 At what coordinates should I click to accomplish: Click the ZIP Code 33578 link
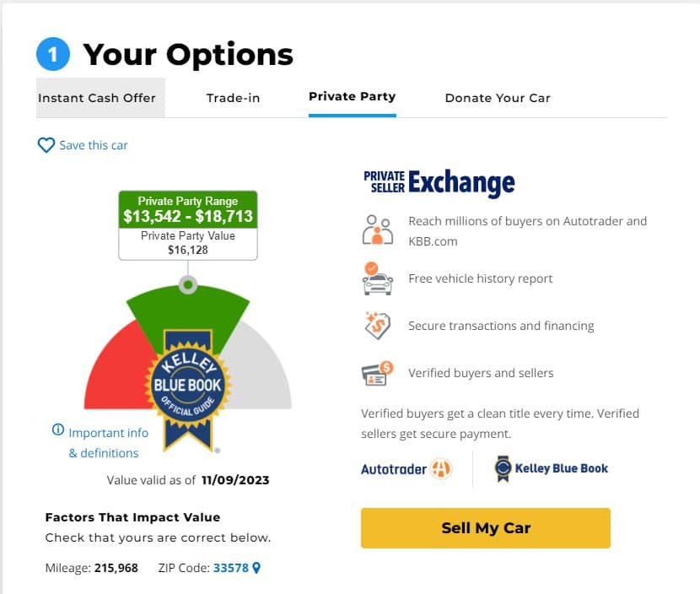[x=231, y=568]
